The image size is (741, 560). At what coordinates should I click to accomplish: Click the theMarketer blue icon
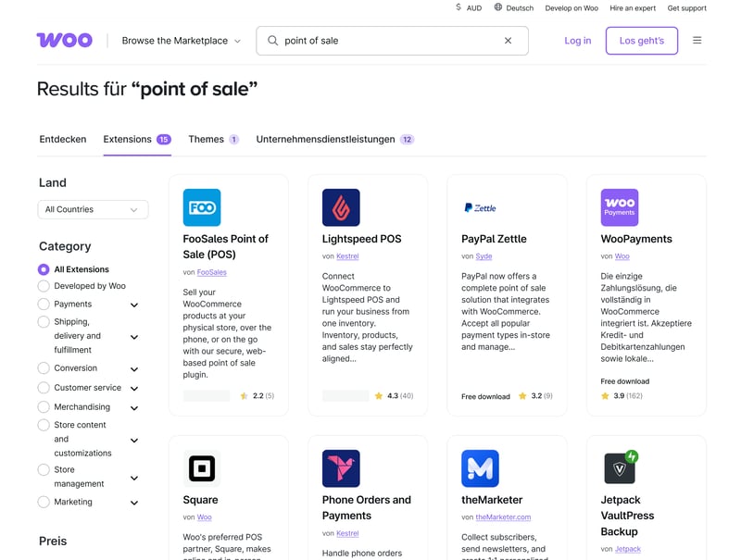[x=480, y=468]
